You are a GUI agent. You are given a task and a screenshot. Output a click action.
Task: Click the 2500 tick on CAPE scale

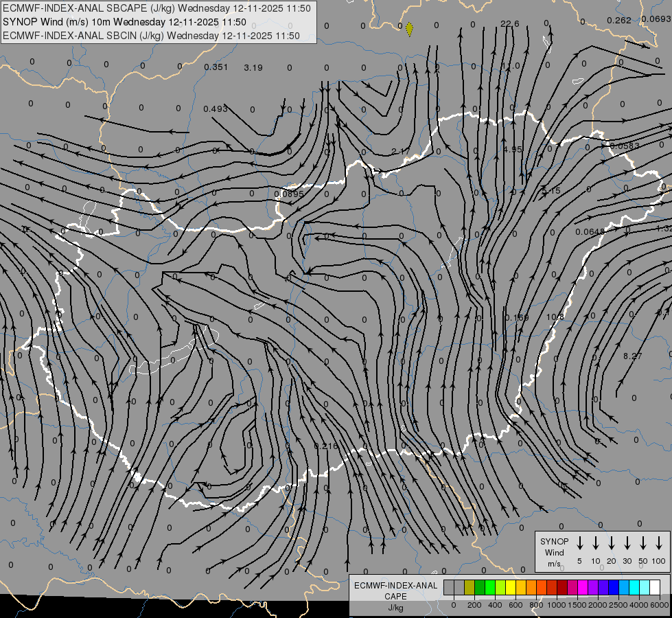point(618,605)
